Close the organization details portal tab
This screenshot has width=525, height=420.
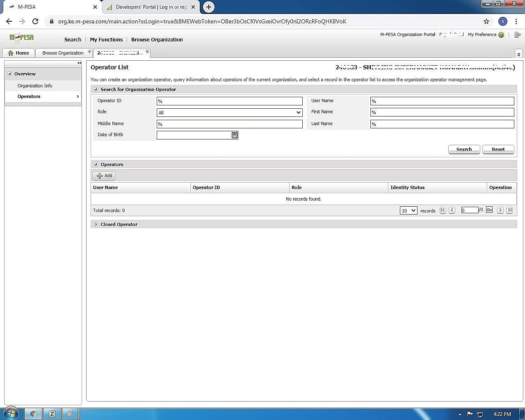click(147, 52)
